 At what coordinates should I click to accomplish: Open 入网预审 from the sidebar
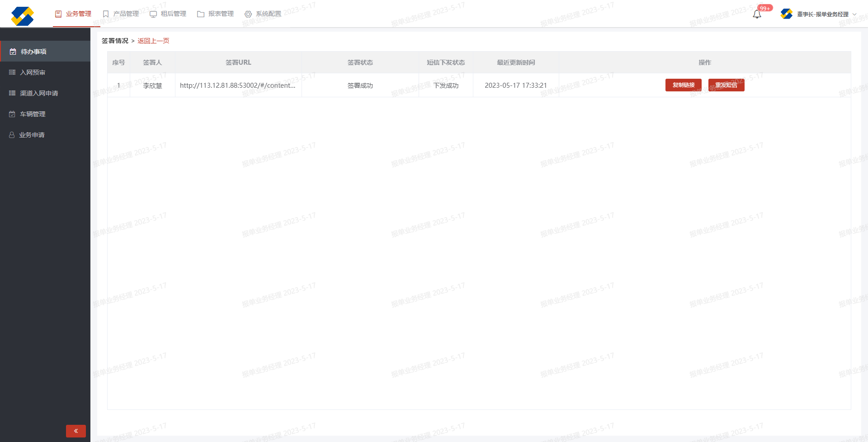(x=33, y=72)
